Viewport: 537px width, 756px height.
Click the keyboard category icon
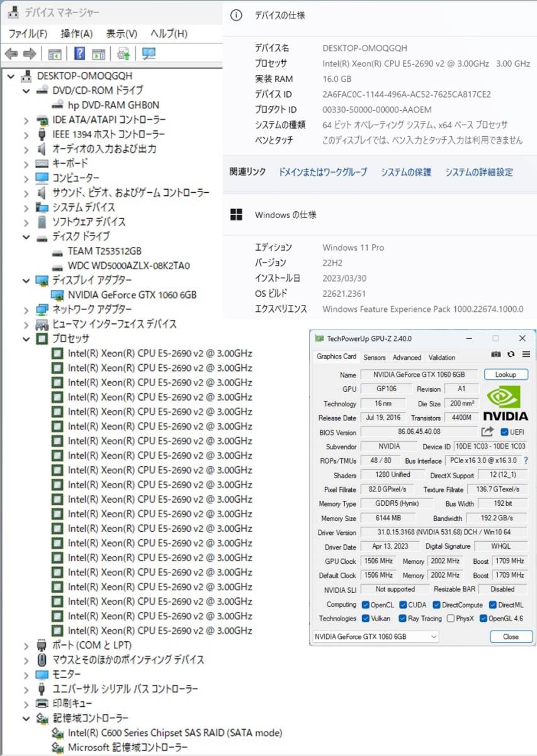(42, 164)
